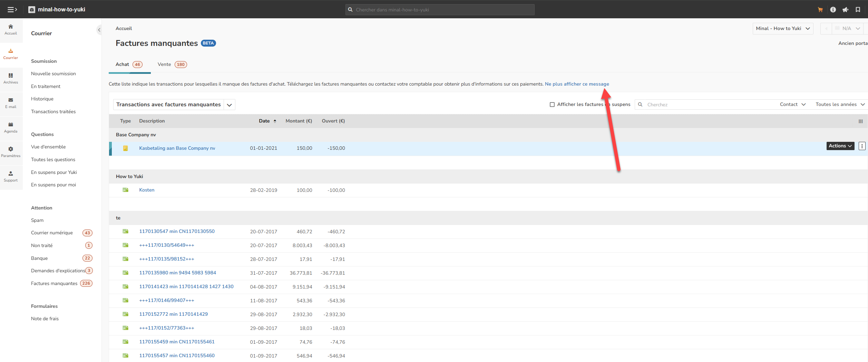The image size is (868, 362).
Task: Open Spam in the Attention section
Action: click(x=37, y=221)
